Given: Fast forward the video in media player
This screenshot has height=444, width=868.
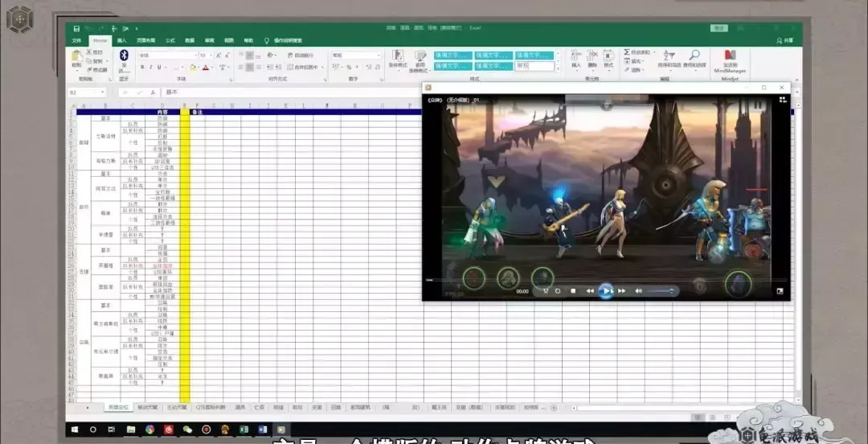Looking at the screenshot, I should (x=621, y=291).
